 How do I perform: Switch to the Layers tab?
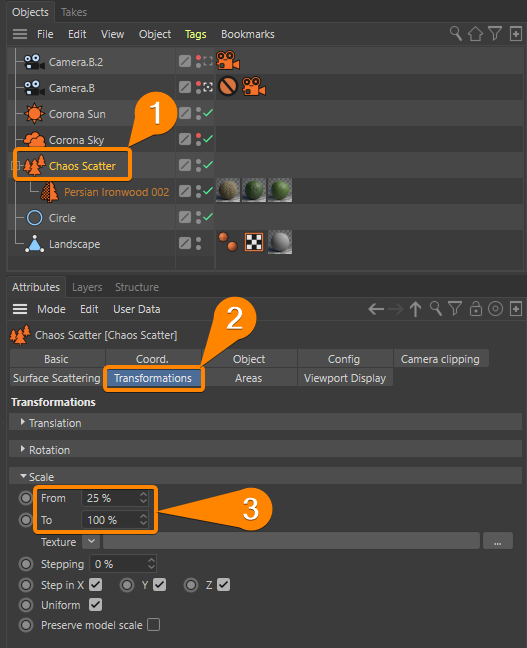pyautogui.click(x=87, y=287)
